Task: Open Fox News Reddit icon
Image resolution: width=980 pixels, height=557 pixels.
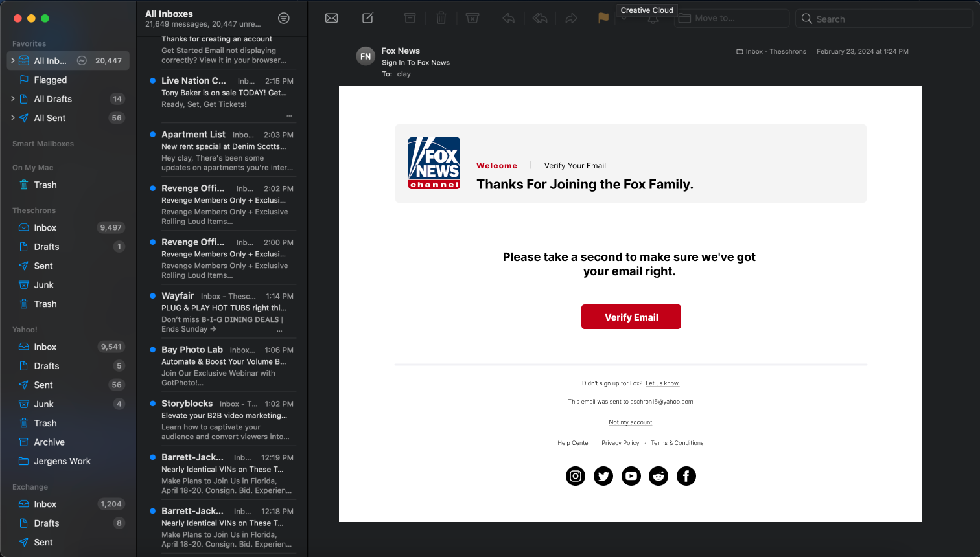Action: (659, 476)
